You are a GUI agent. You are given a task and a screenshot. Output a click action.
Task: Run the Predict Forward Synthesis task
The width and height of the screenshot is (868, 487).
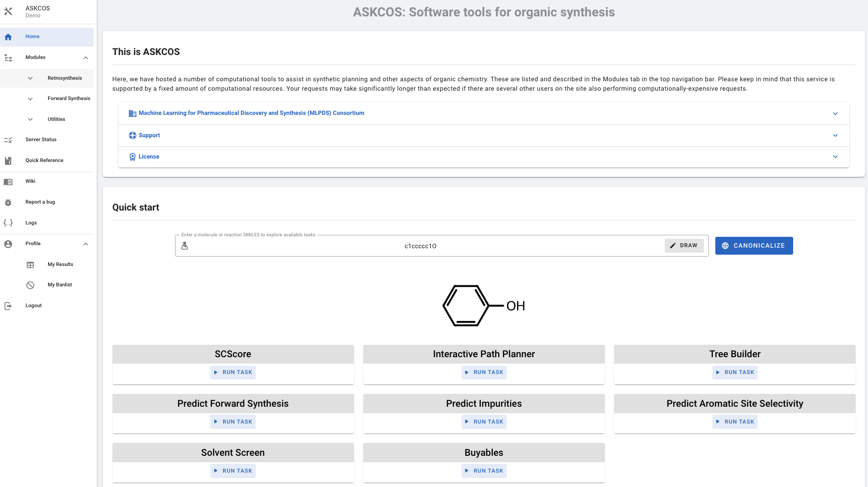click(233, 422)
